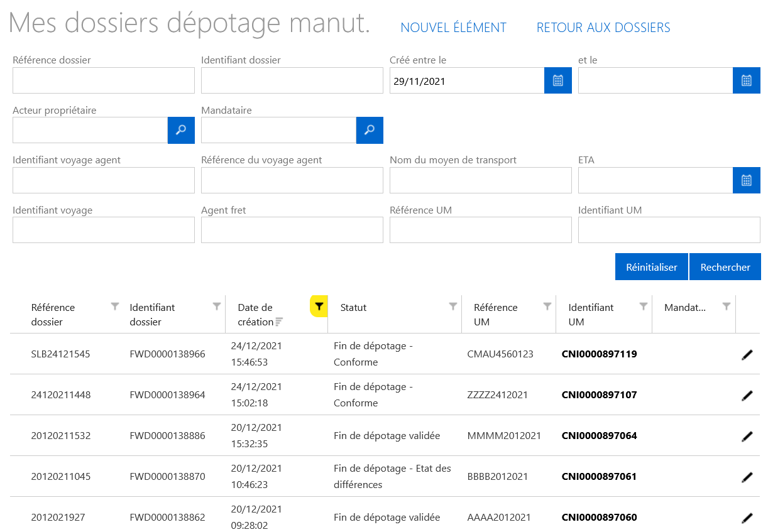Focus the Référence UM input field
The image size is (768, 532).
click(481, 230)
